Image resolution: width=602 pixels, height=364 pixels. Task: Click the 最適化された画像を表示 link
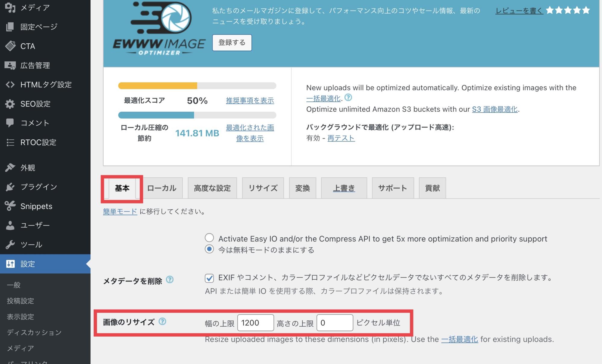coord(250,133)
